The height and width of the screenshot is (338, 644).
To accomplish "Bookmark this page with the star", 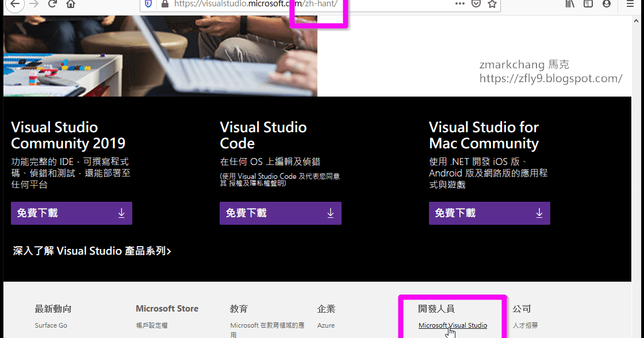I will click(x=492, y=4).
